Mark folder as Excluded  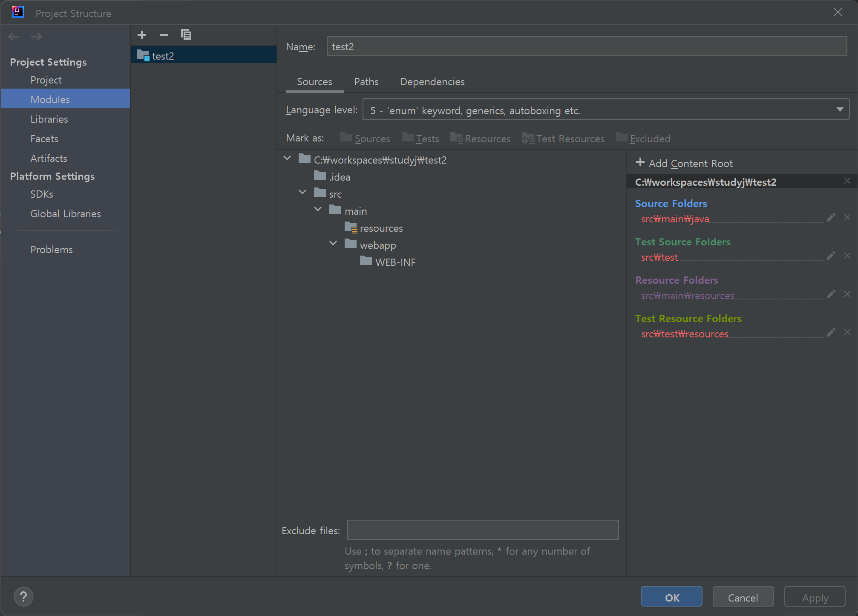click(x=643, y=138)
